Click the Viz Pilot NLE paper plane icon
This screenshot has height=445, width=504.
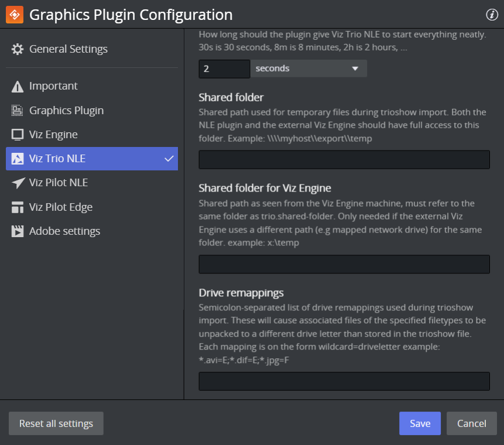(x=18, y=182)
